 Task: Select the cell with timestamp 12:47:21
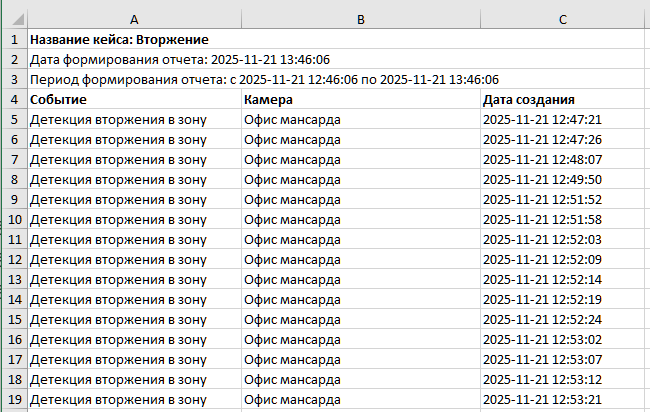542,120
